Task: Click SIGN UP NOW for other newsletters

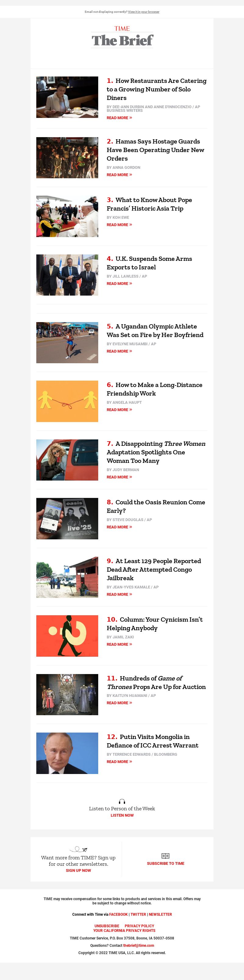Action: coord(78,870)
